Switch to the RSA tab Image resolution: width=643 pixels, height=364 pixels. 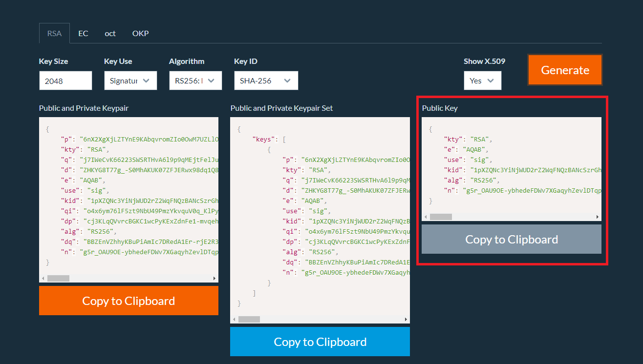[x=54, y=33]
